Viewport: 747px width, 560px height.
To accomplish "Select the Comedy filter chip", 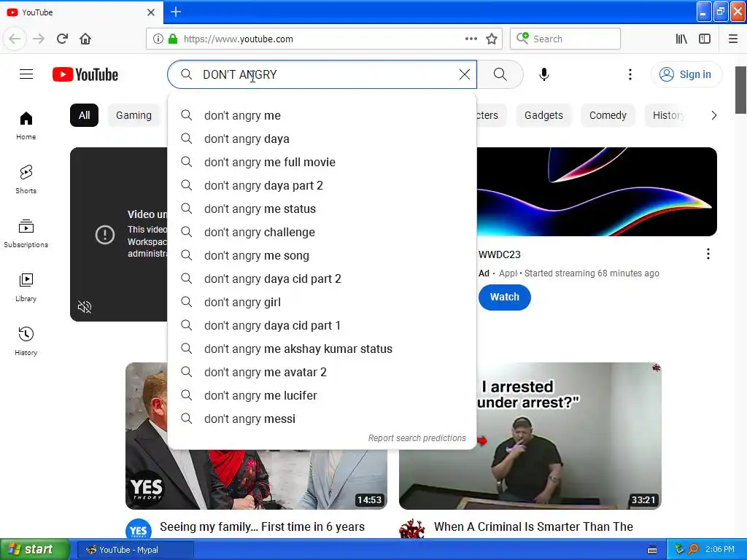I will click(608, 115).
